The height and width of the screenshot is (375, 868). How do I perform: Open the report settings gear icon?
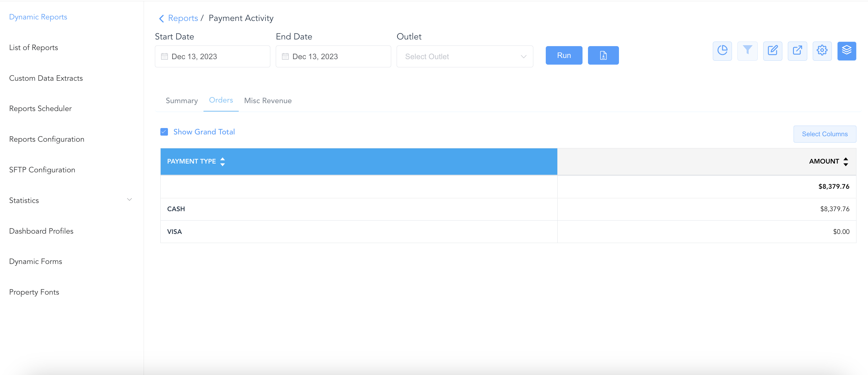click(822, 51)
